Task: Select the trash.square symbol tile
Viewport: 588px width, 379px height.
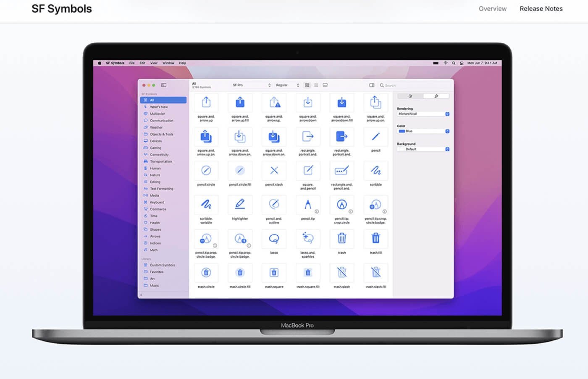Action: click(x=274, y=273)
